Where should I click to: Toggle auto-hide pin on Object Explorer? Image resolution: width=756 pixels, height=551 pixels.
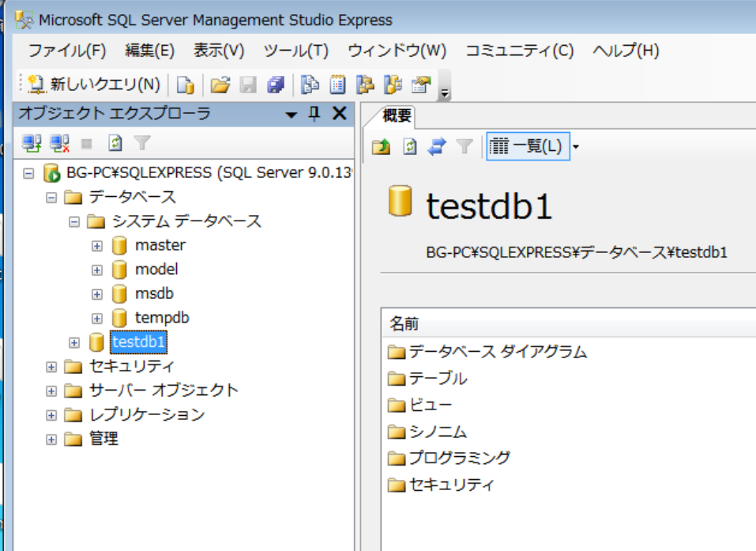(314, 114)
